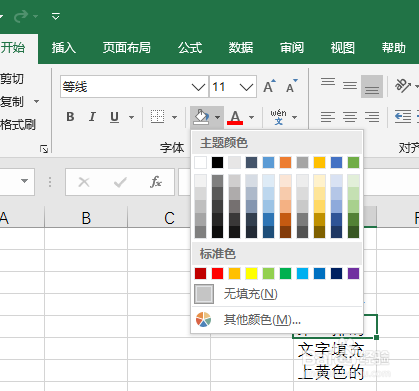Image resolution: width=419 pixels, height=391 pixels.
Task: Click the fill color paint bucket icon
Action: pos(201,117)
